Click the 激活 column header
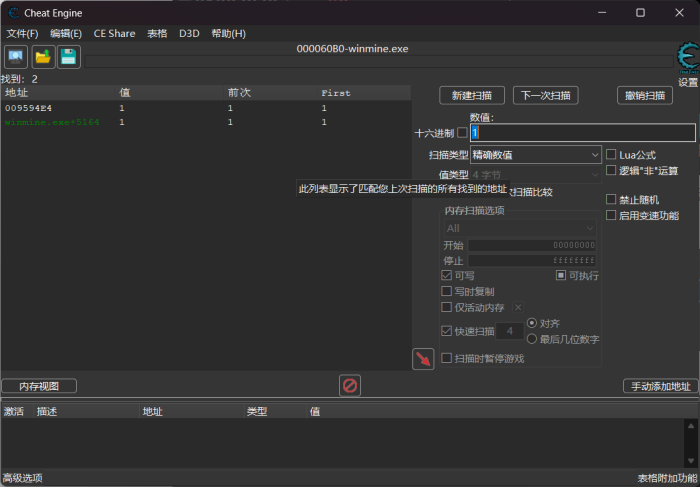Screen dimensions: 700x488 click(x=17, y=412)
